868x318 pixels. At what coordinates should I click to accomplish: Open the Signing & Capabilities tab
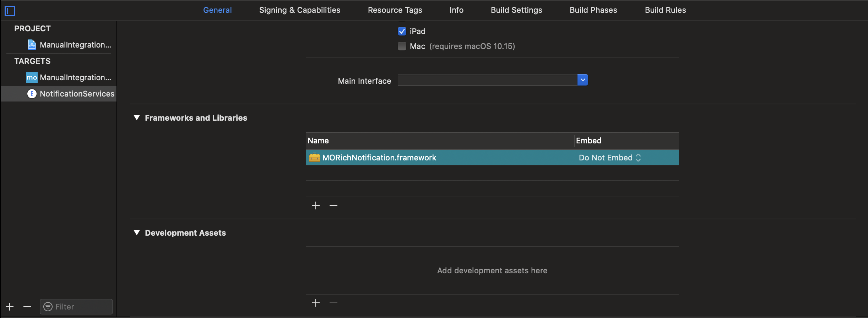point(300,10)
